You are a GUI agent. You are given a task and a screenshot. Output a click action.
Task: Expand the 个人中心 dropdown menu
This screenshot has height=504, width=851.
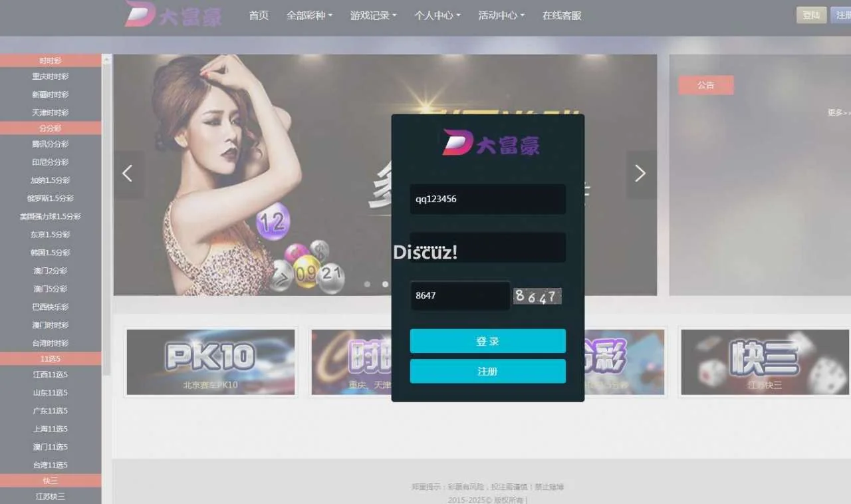437,15
